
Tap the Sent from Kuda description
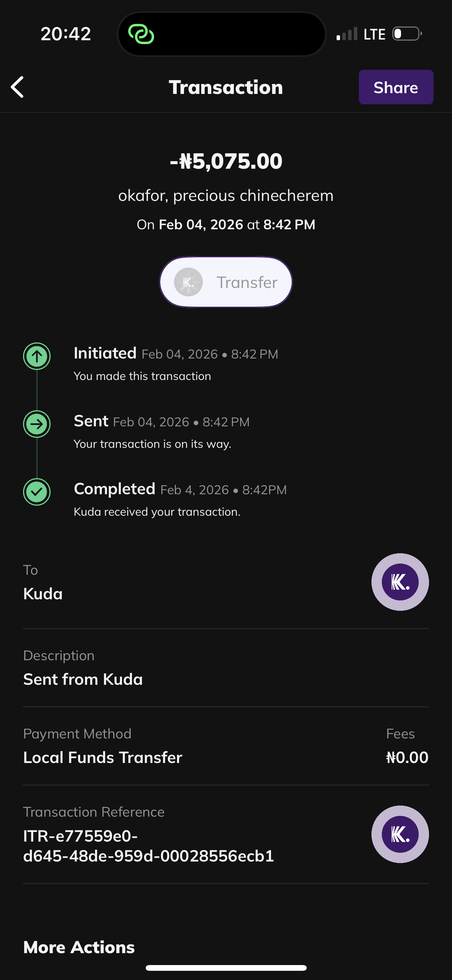(83, 679)
